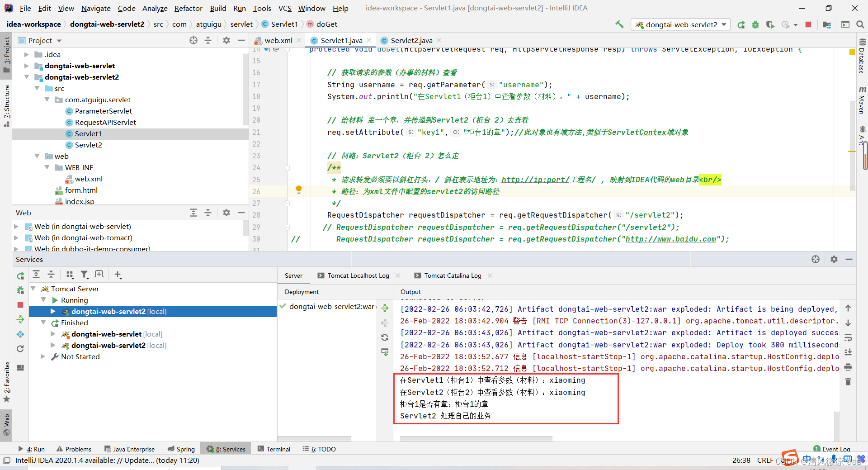Toggle the tool window bars corner icon
This screenshot has height=470, width=868.
point(6,460)
